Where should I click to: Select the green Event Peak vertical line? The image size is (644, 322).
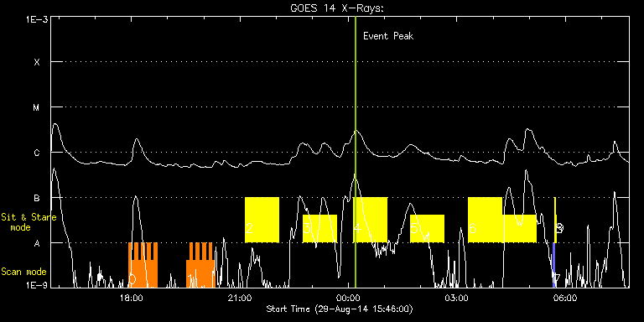(x=356, y=152)
